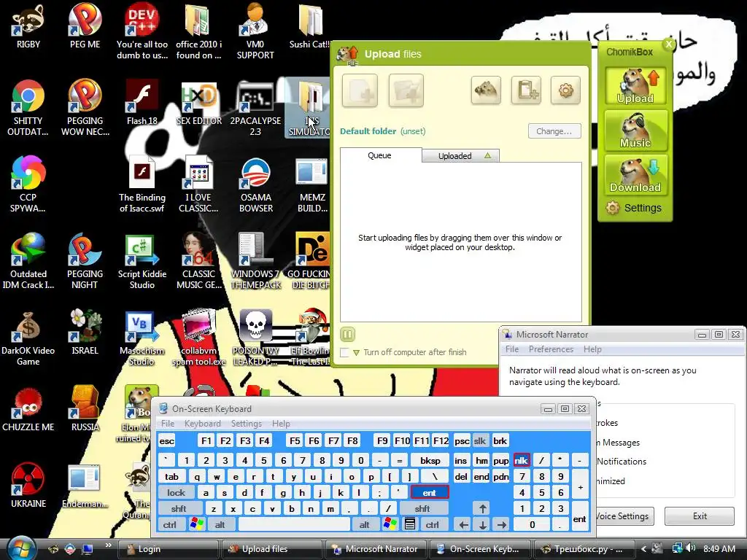Open On-Screen Keyboard Help menu
747x560 pixels.
tap(281, 424)
